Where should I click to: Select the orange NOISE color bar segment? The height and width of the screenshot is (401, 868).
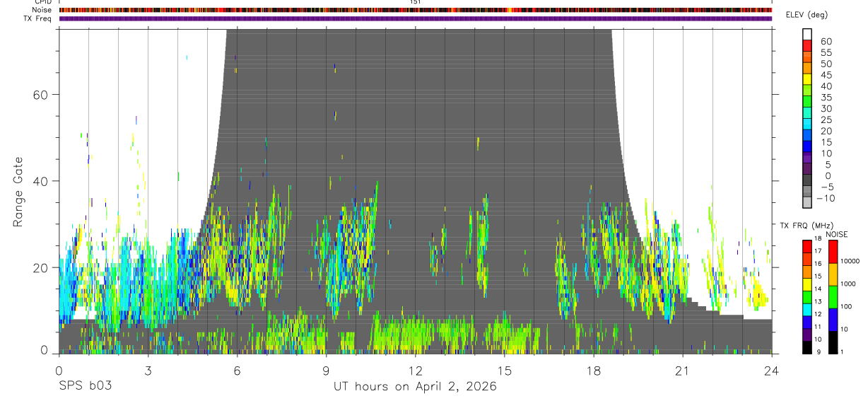tap(833, 274)
